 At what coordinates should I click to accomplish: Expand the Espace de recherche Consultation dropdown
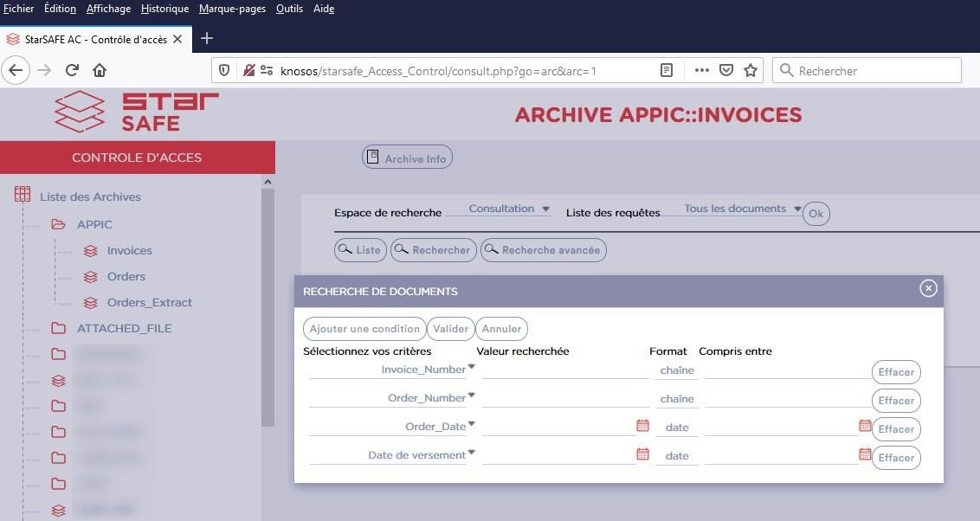click(x=509, y=209)
